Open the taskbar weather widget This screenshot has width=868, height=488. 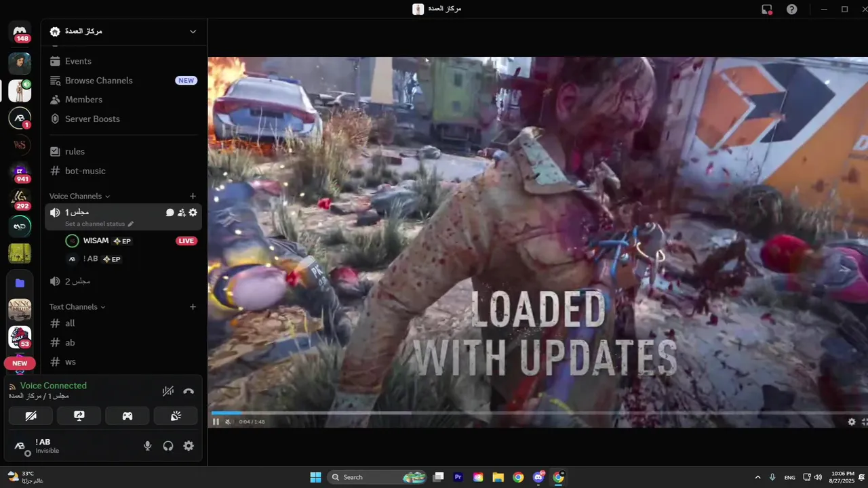tap(26, 477)
